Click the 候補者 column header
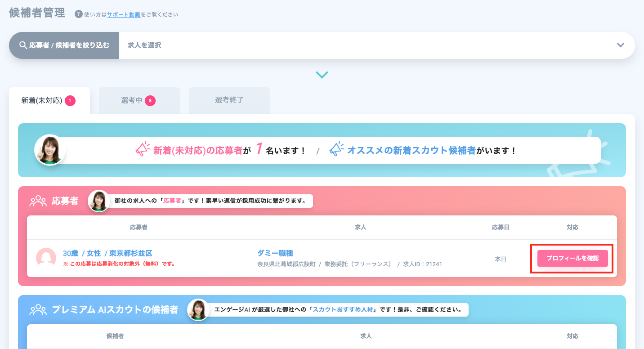Viewport: 644px width, 349px height. [116, 336]
